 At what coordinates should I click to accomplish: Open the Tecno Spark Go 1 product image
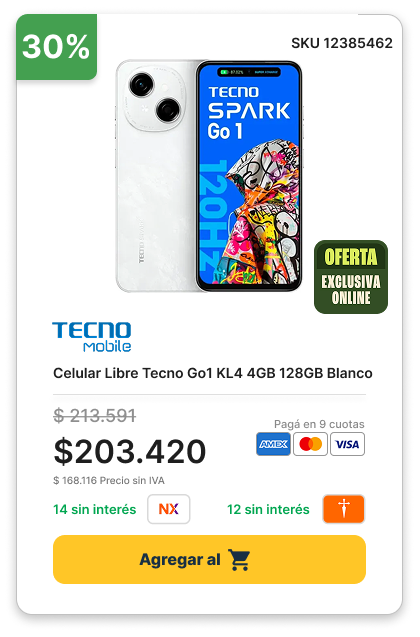(209, 176)
